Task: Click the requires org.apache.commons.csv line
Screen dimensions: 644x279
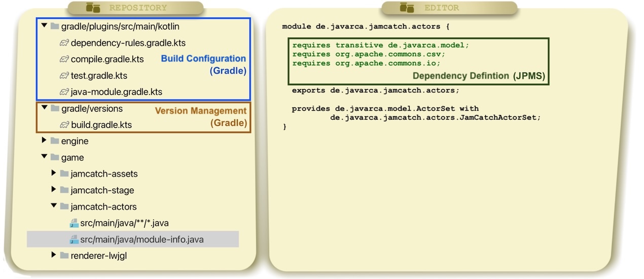Action: [369, 54]
